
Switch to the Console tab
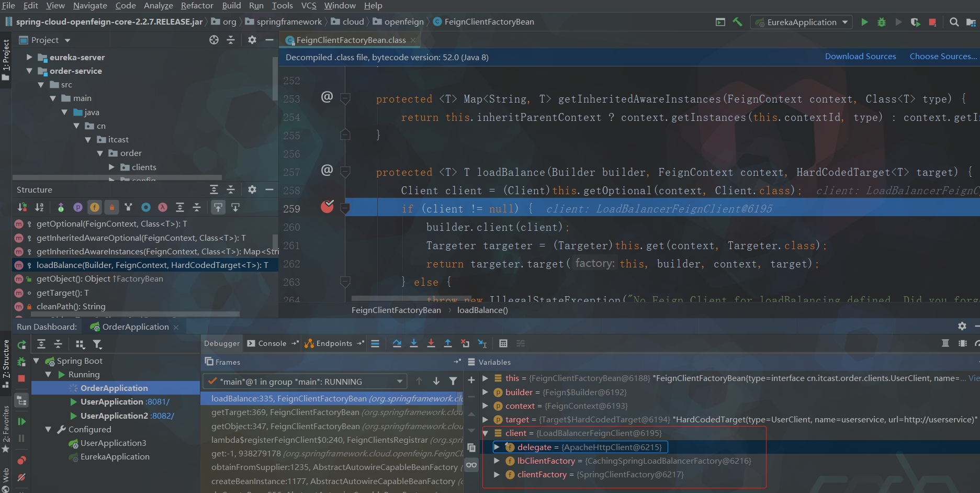(x=272, y=343)
